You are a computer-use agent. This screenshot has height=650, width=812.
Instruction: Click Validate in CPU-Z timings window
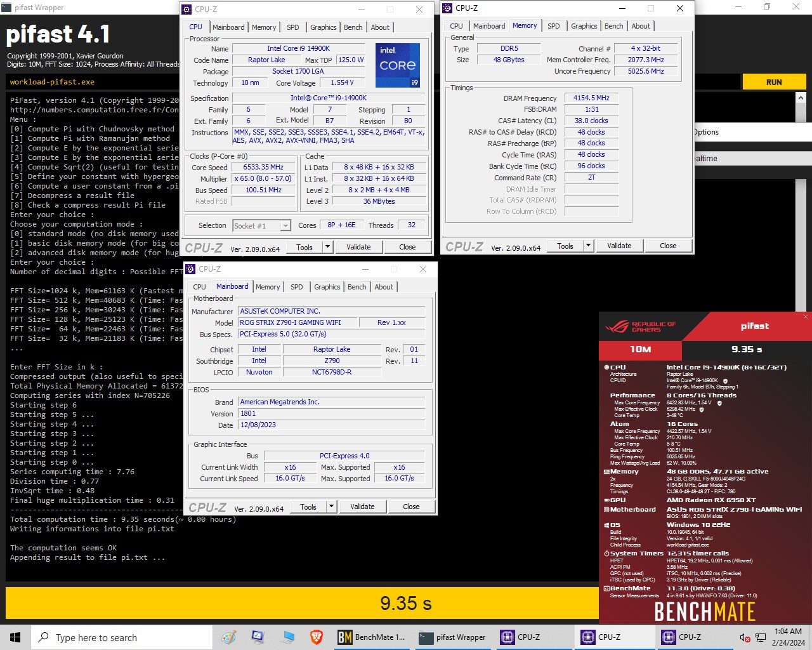(619, 246)
